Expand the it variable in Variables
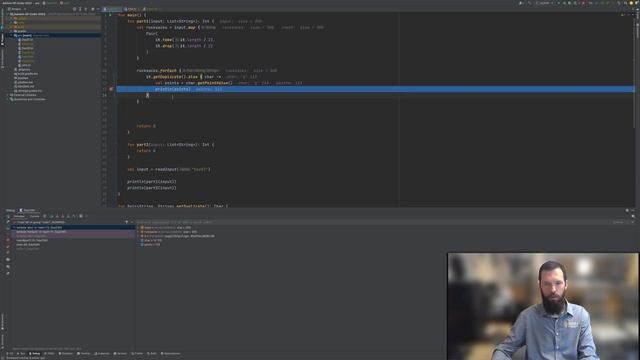640x360 pixels. tap(138, 236)
